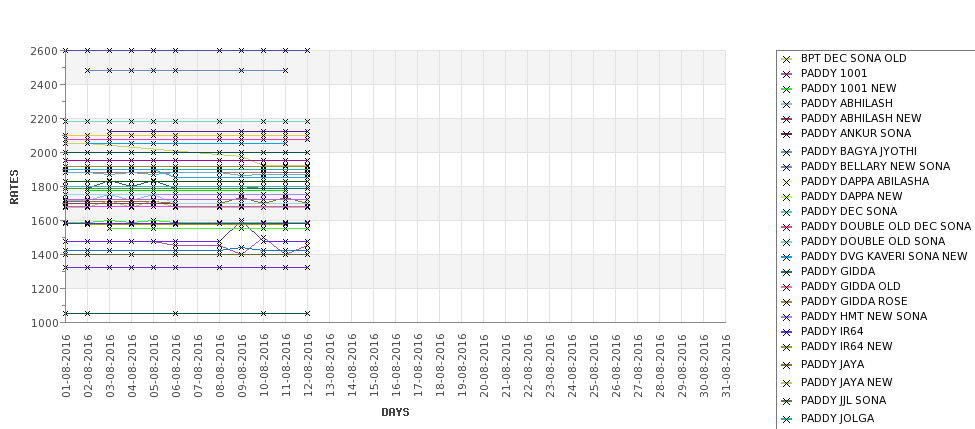Select PADDY JOLGA legend label
The width and height of the screenshot is (975, 429).
coord(837,418)
